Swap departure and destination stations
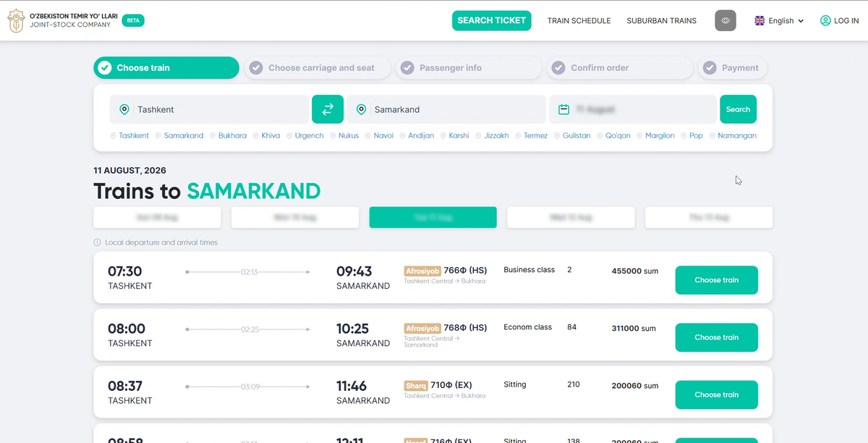The image size is (868, 443). coord(328,109)
